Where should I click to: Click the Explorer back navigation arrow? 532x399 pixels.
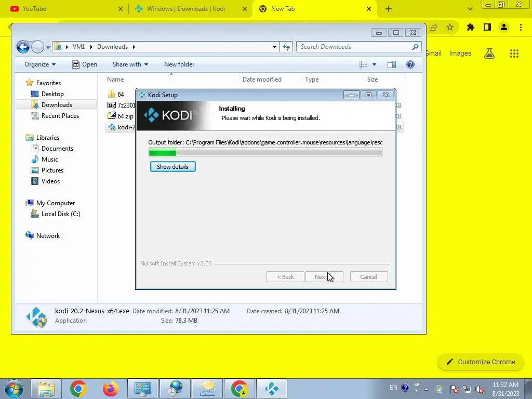pyautogui.click(x=23, y=47)
